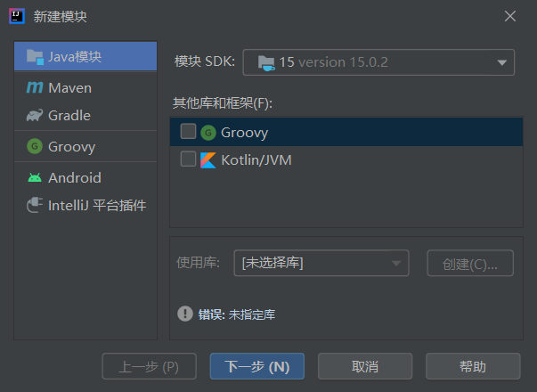
Task: Click the Java模块 folder icon
Action: (x=35, y=56)
